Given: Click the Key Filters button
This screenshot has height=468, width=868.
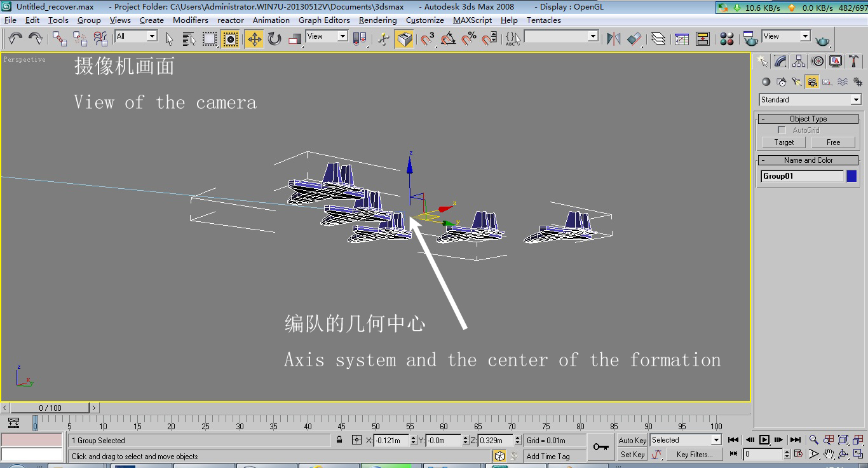Looking at the screenshot, I should (x=694, y=455).
